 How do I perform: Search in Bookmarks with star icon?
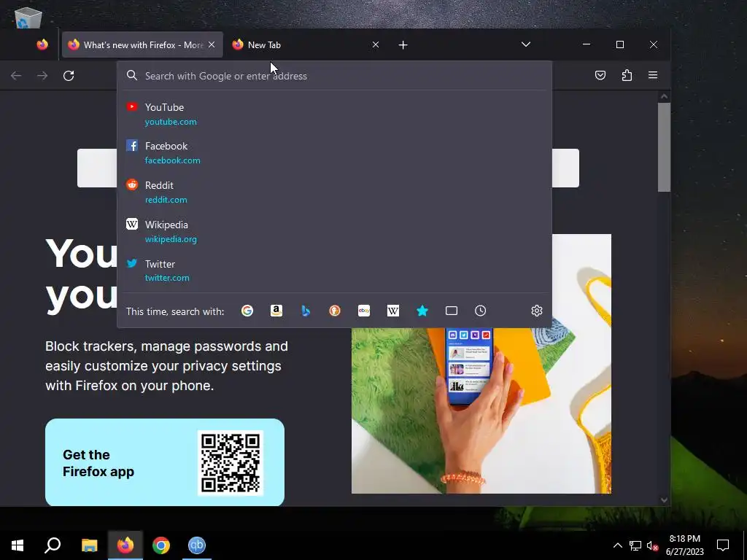click(422, 311)
